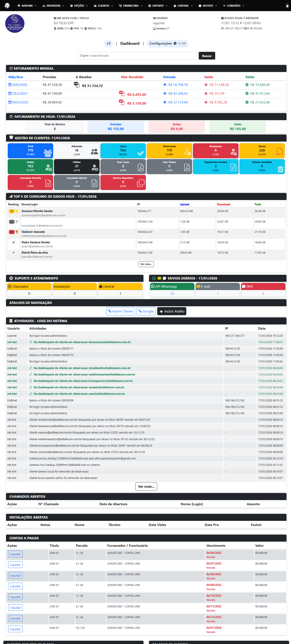This screenshot has width=291, height=644.
Task: Open the API WhatsApp green tile
Action: coord(172,287)
